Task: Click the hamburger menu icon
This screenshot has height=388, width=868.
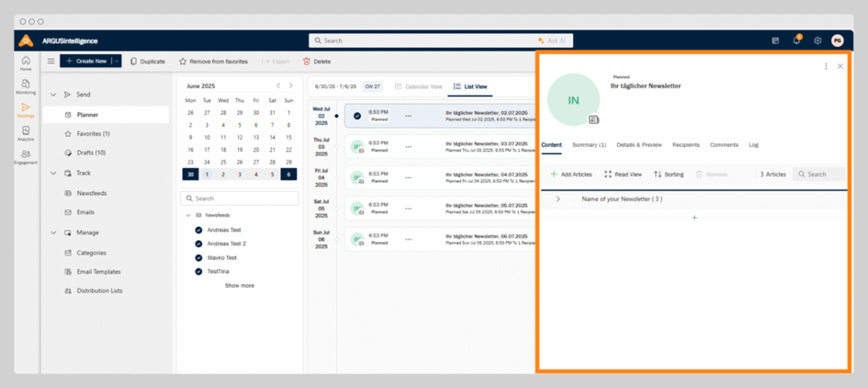Action: tap(51, 62)
